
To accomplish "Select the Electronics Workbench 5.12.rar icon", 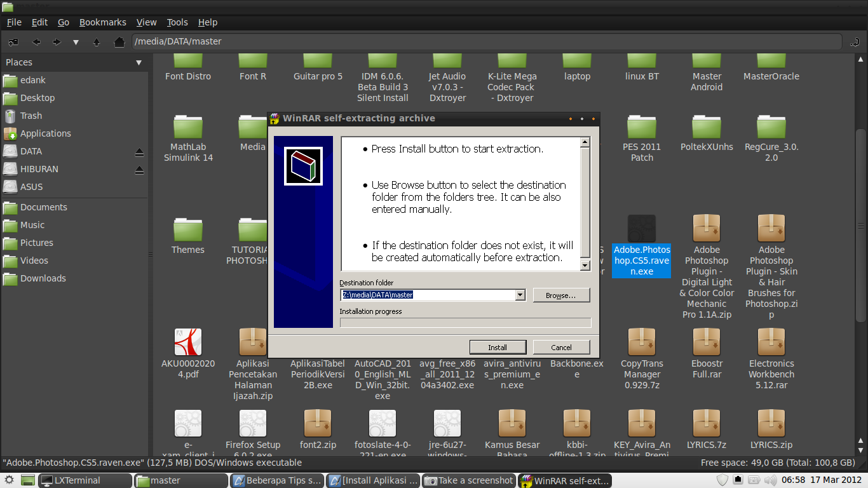I will [771, 342].
